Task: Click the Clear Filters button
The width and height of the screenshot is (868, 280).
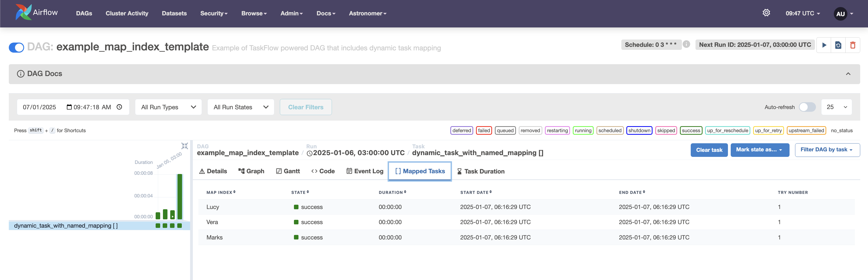Action: point(305,107)
